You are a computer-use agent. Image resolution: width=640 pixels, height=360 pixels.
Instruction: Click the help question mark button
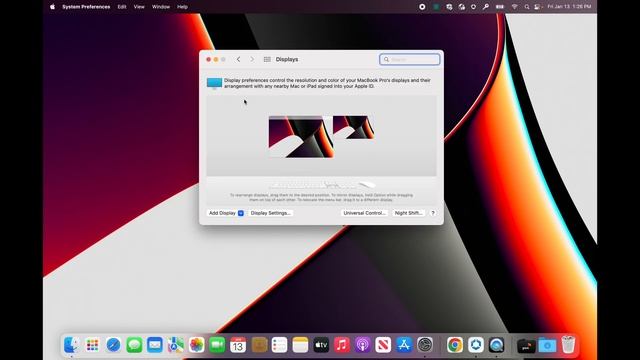coord(433,213)
